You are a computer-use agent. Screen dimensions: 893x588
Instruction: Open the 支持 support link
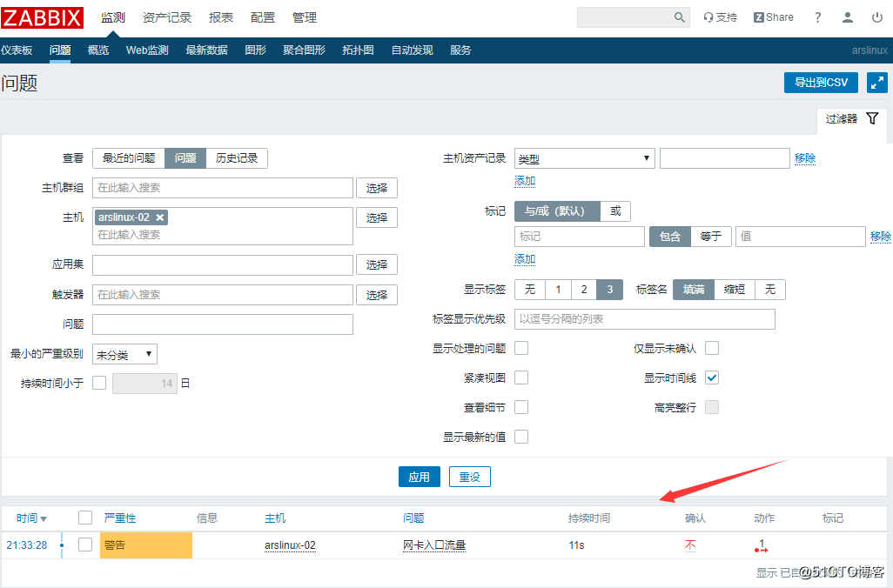[x=721, y=17]
